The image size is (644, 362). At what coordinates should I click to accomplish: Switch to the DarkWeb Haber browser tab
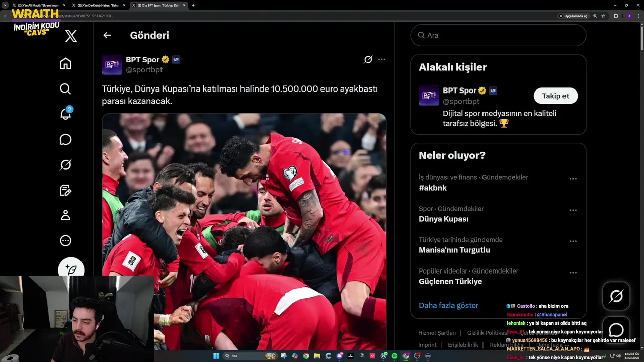(99, 5)
